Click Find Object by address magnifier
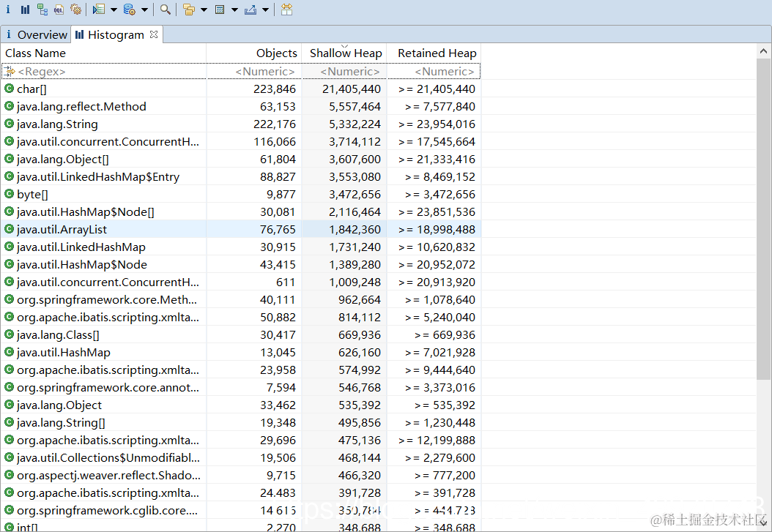772x532 pixels. coord(166,10)
